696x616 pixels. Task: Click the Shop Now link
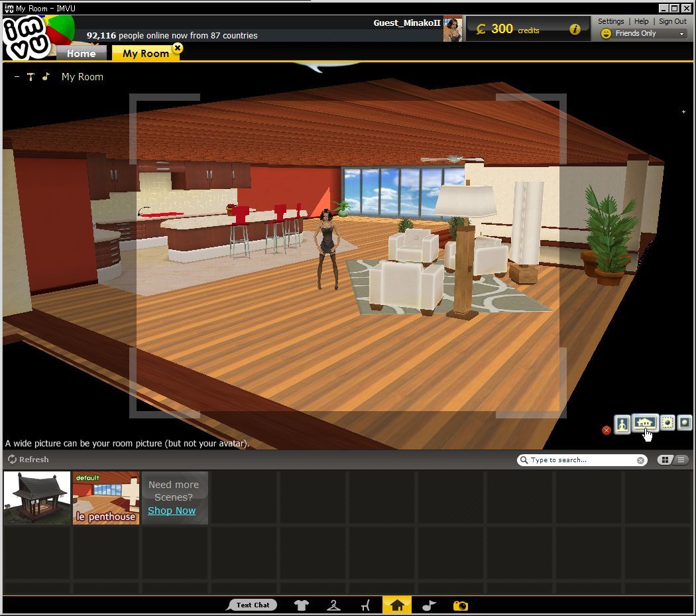click(x=171, y=511)
